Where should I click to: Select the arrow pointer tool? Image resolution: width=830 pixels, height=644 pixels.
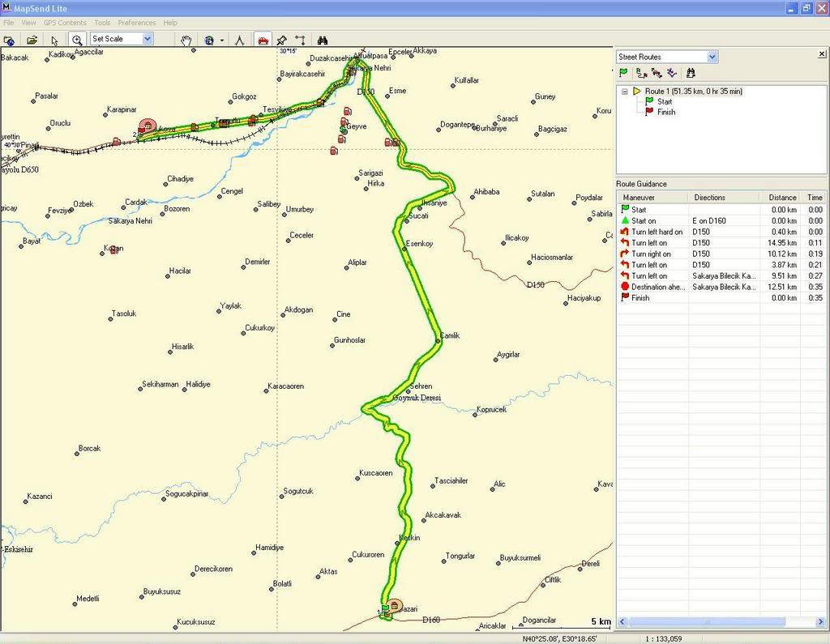(54, 40)
